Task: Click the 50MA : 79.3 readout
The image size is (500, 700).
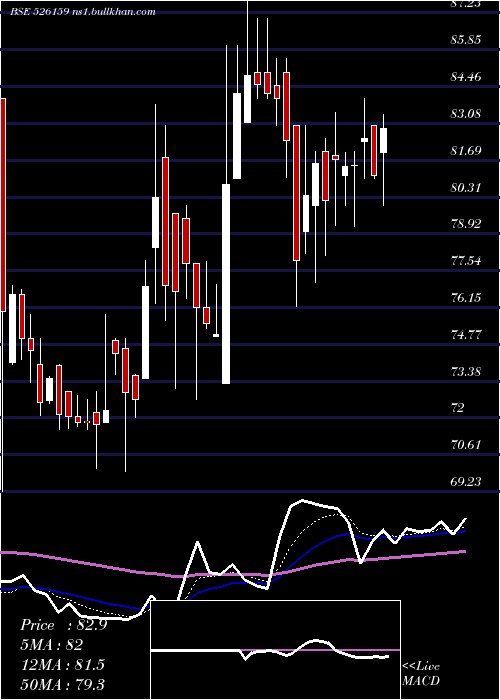Action: pos(63,684)
